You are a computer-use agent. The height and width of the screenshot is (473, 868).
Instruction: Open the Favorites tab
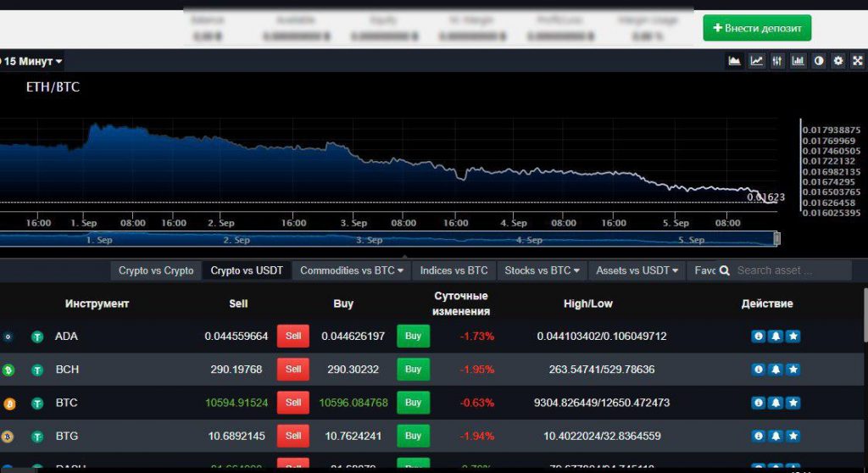pyautogui.click(x=702, y=270)
